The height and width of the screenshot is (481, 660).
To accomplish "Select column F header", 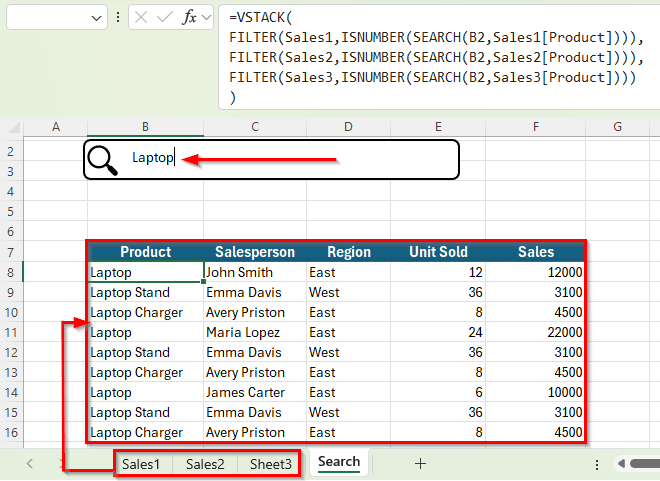I will (535, 127).
